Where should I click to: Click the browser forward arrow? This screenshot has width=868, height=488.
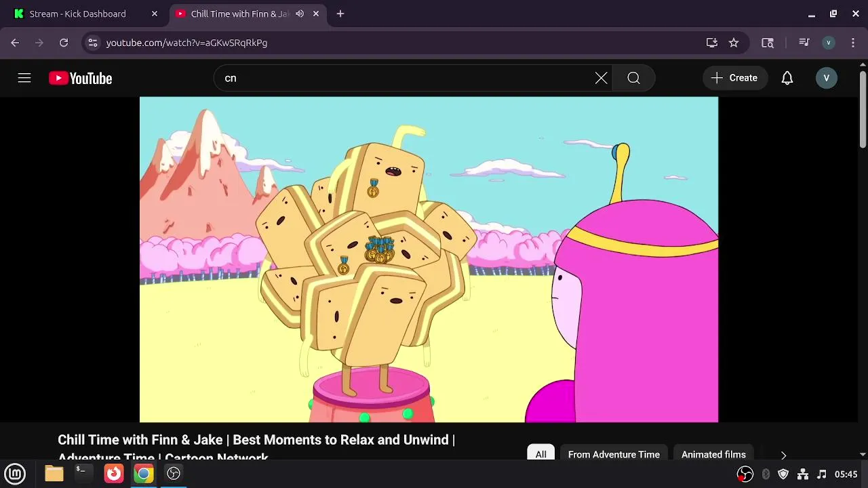pos(39,43)
